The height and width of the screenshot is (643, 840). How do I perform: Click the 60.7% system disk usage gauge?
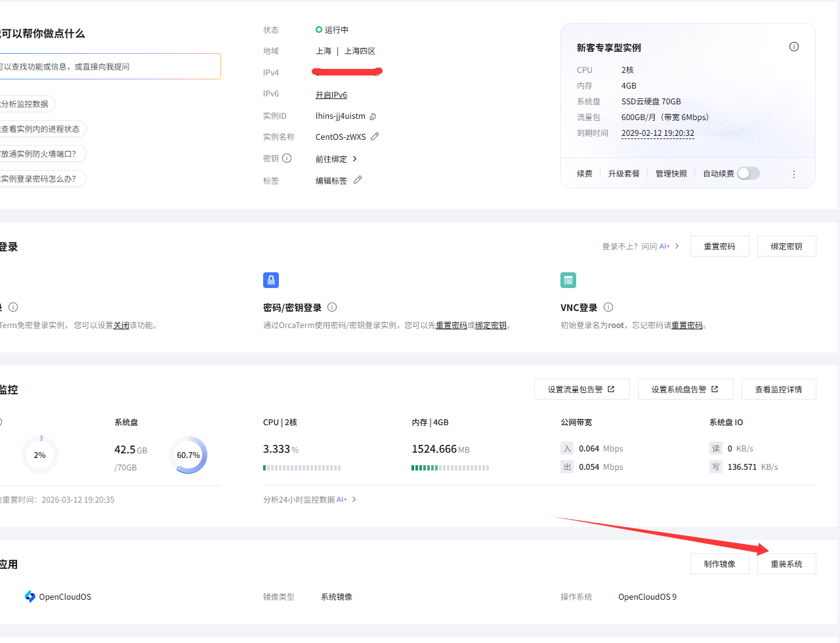pyautogui.click(x=188, y=455)
